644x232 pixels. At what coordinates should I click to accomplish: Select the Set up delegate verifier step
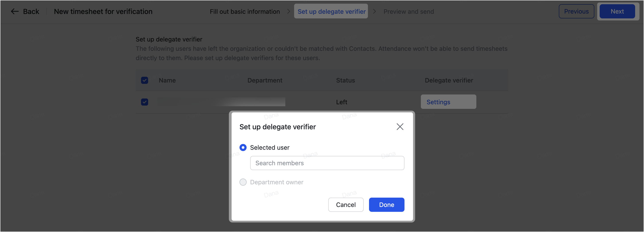pyautogui.click(x=331, y=12)
